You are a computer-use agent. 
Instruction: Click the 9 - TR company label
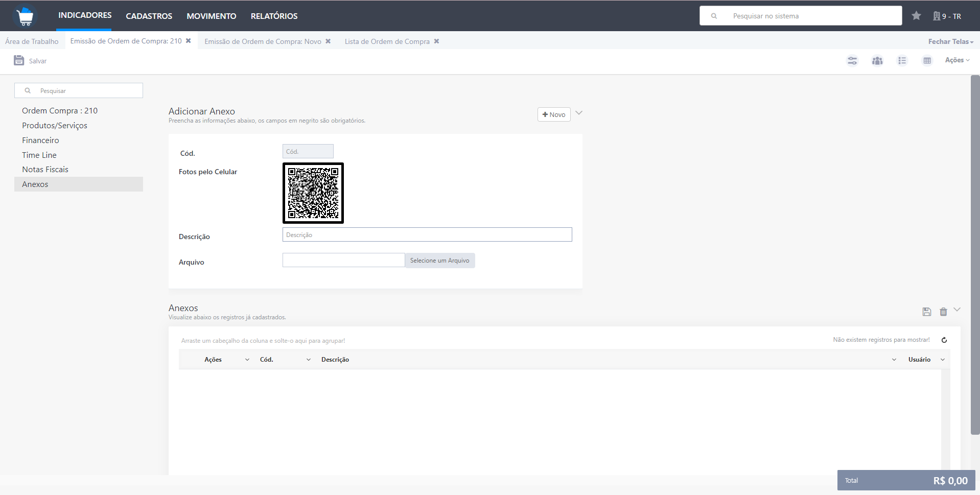point(951,16)
